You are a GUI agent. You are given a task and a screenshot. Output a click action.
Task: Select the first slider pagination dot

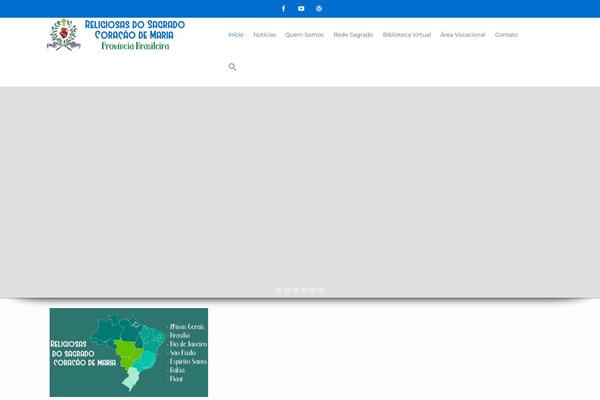point(279,290)
